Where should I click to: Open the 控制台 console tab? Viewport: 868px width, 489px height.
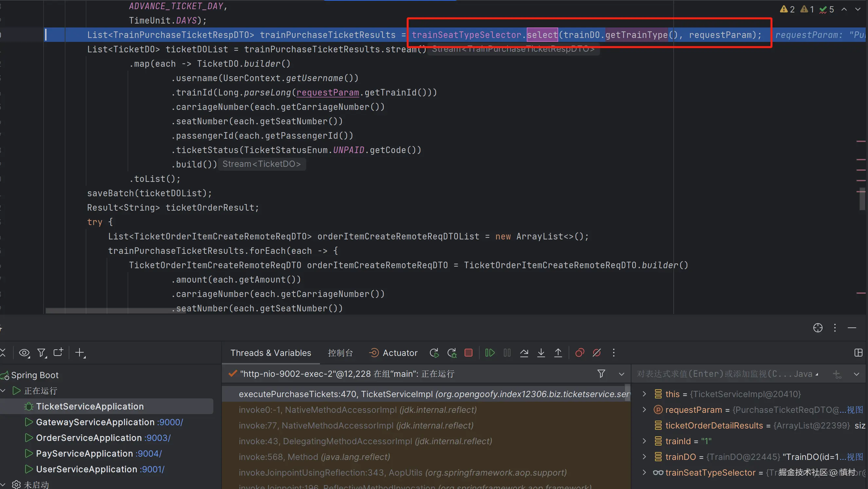tap(340, 353)
